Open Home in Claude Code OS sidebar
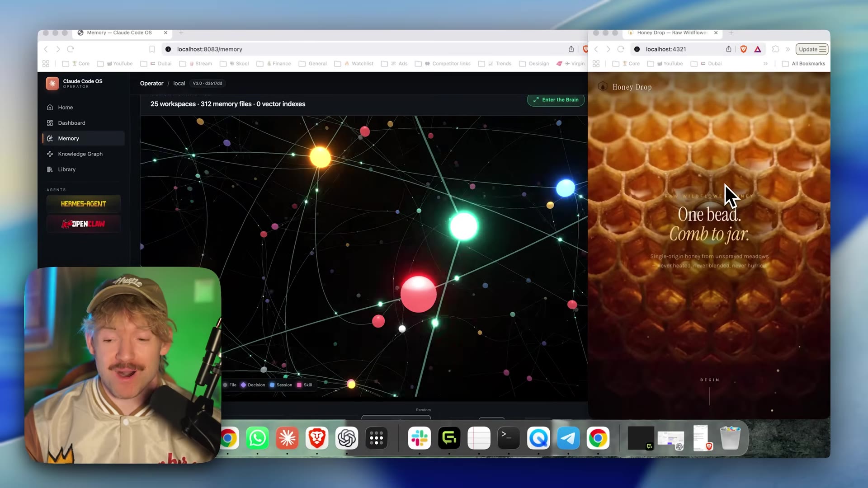This screenshot has height=488, width=868. point(83,108)
